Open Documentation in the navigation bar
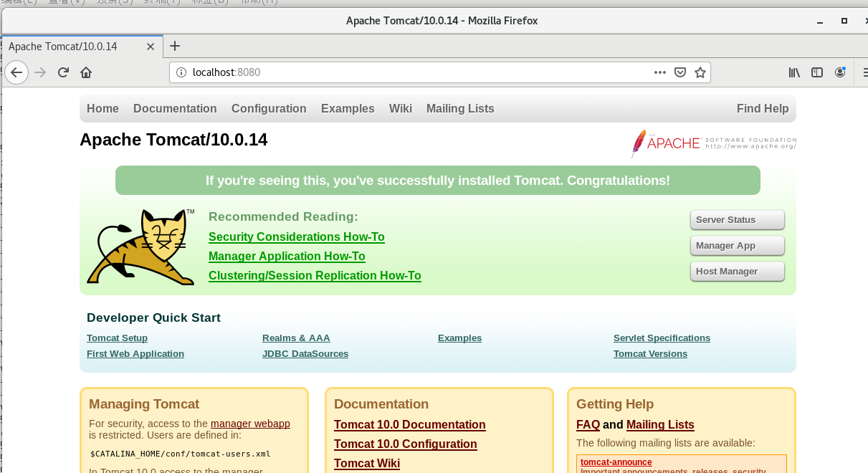 tap(175, 109)
